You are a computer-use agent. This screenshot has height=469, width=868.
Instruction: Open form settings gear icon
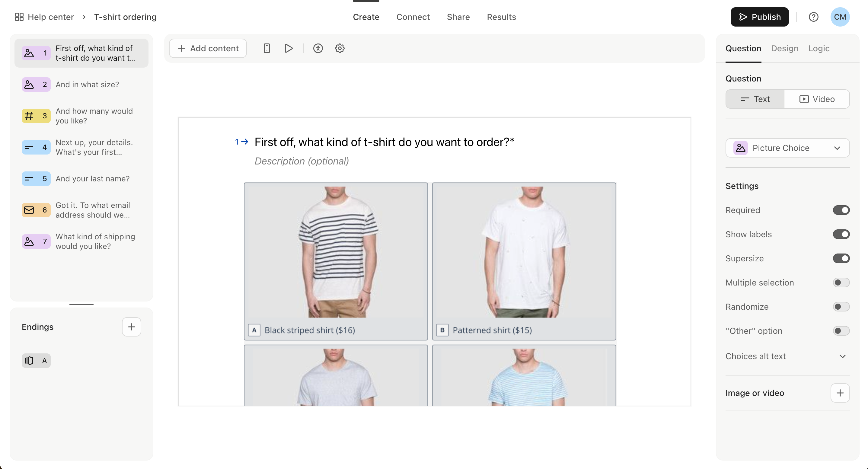click(340, 48)
